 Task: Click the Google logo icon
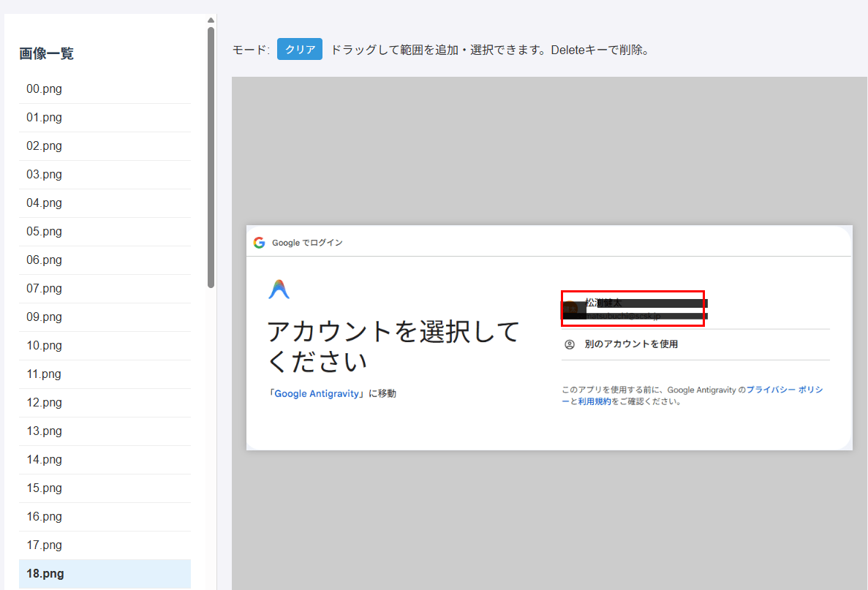(260, 243)
